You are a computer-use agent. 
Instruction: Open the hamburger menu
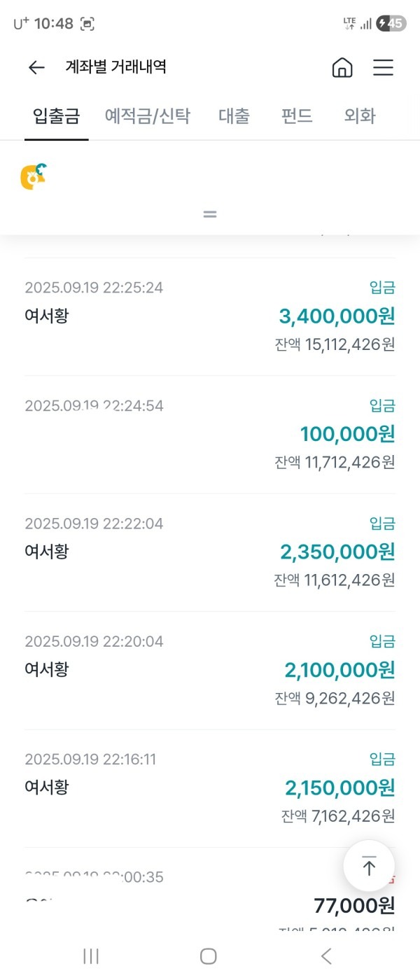click(383, 67)
